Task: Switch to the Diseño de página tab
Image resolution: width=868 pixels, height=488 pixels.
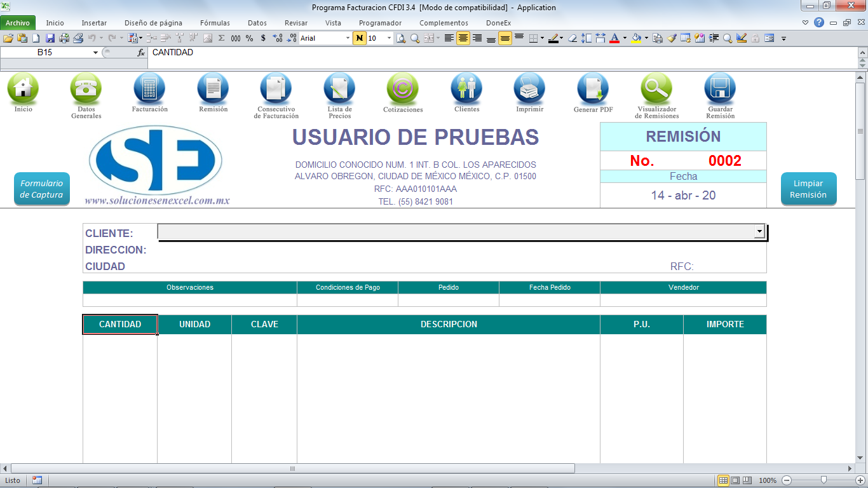Action: 153,23
